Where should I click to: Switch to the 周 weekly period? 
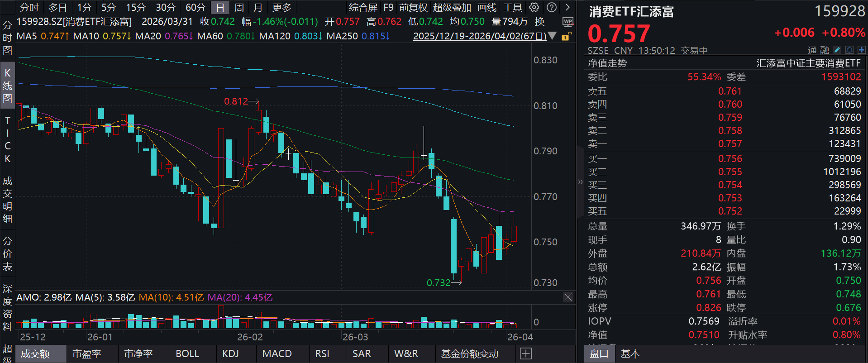pyautogui.click(x=239, y=7)
